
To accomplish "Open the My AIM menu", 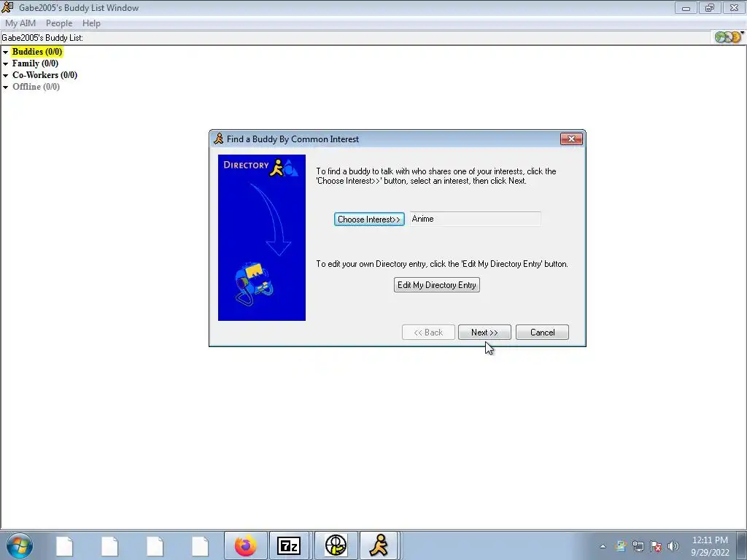I will pos(20,23).
